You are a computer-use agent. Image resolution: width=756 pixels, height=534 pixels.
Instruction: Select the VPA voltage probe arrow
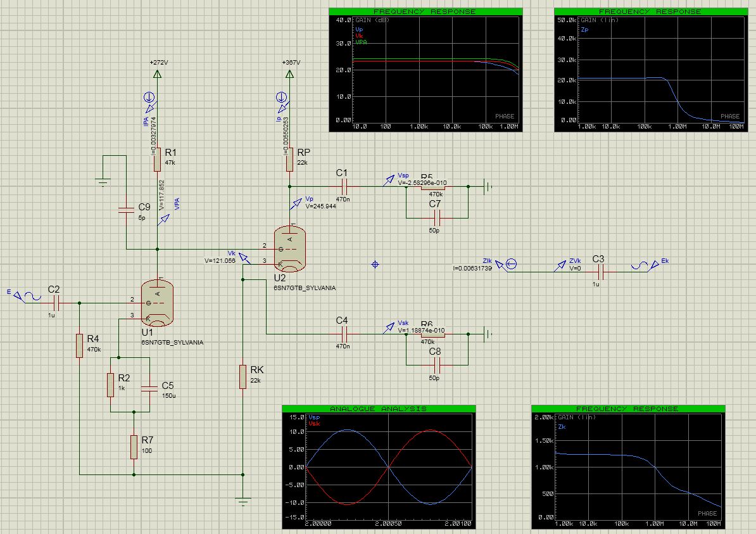(x=164, y=220)
